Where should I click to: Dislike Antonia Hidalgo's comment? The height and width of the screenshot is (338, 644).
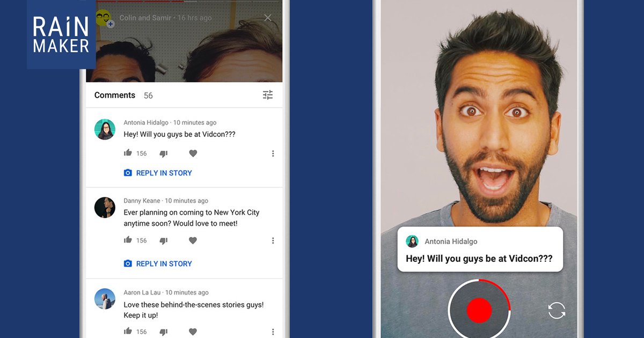click(x=164, y=153)
